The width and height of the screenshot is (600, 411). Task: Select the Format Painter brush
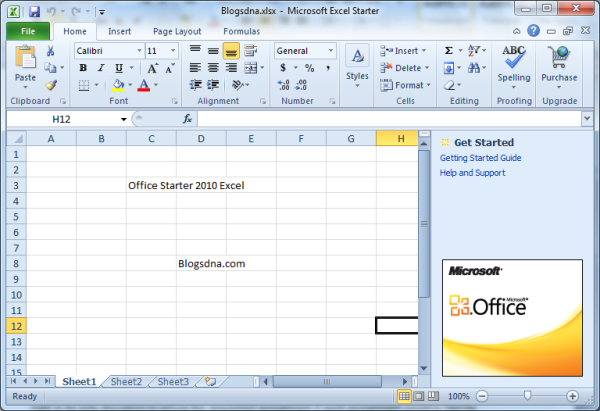coord(51,85)
